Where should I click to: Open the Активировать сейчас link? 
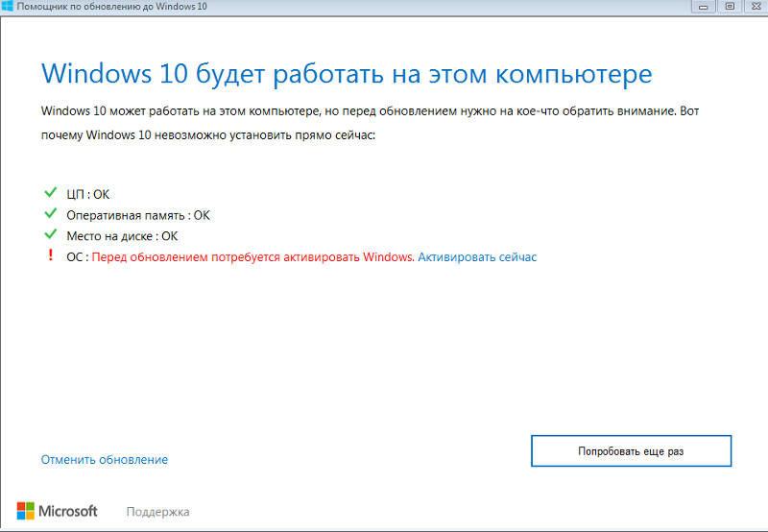[x=477, y=257]
